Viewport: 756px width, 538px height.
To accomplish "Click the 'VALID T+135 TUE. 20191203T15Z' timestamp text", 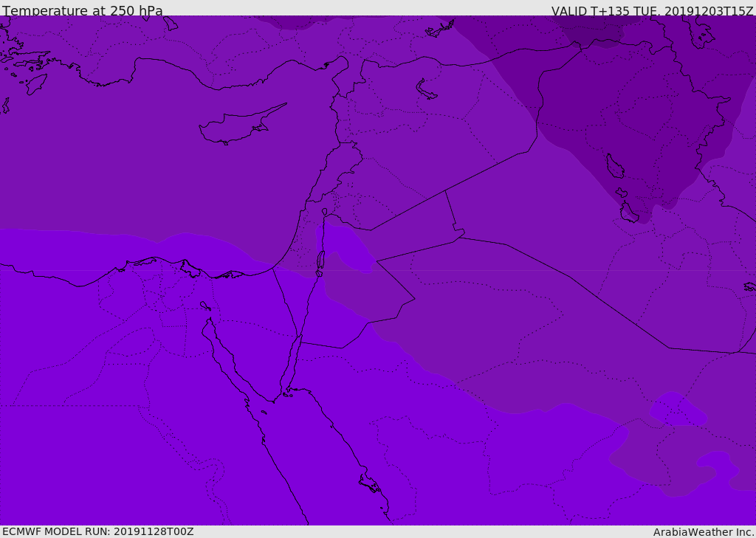I will click(653, 10).
